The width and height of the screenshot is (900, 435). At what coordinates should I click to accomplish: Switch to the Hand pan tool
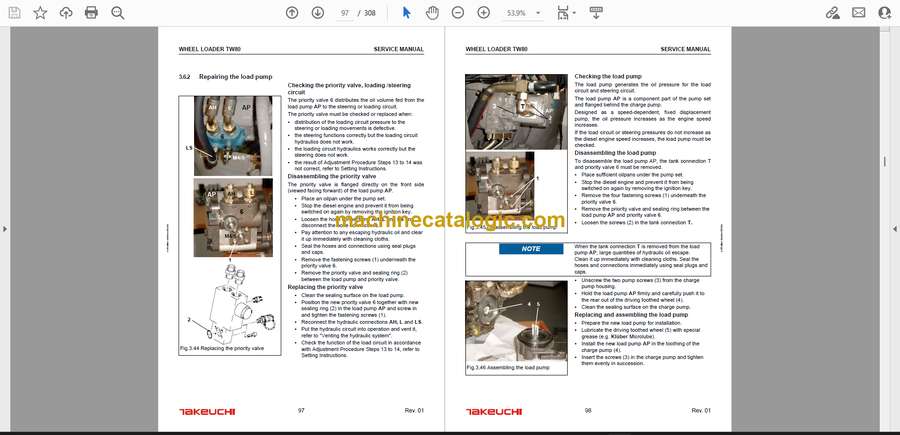(x=432, y=13)
